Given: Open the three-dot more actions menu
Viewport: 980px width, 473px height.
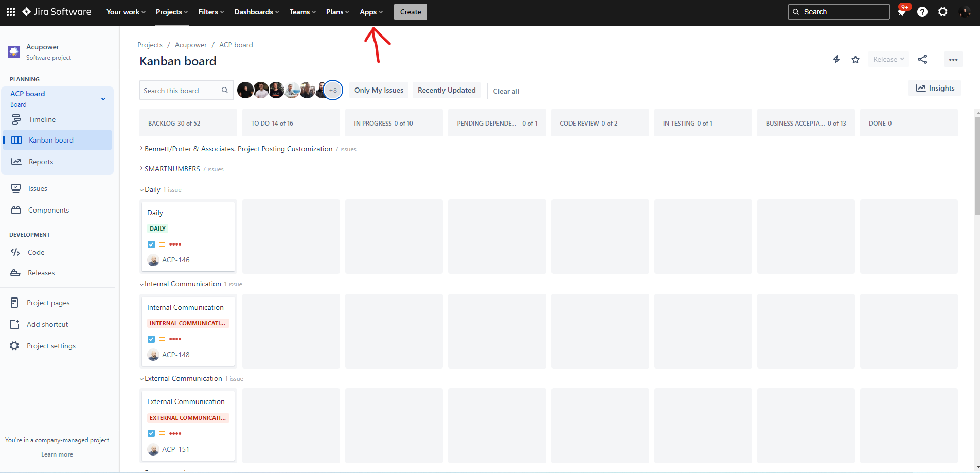Looking at the screenshot, I should (x=953, y=59).
